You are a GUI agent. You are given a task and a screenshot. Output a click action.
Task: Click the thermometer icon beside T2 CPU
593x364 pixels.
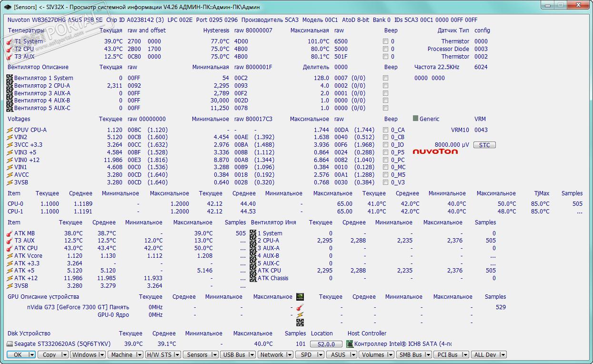10,49
